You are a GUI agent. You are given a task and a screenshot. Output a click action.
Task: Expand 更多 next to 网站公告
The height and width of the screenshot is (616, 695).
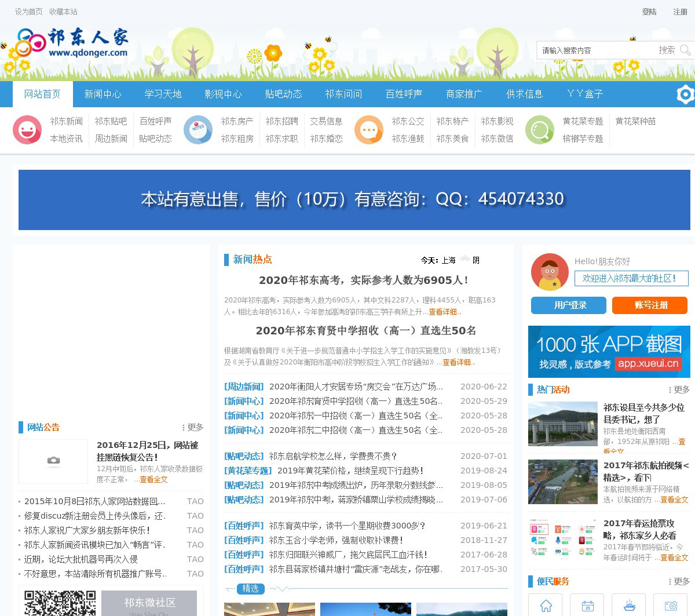(x=193, y=427)
